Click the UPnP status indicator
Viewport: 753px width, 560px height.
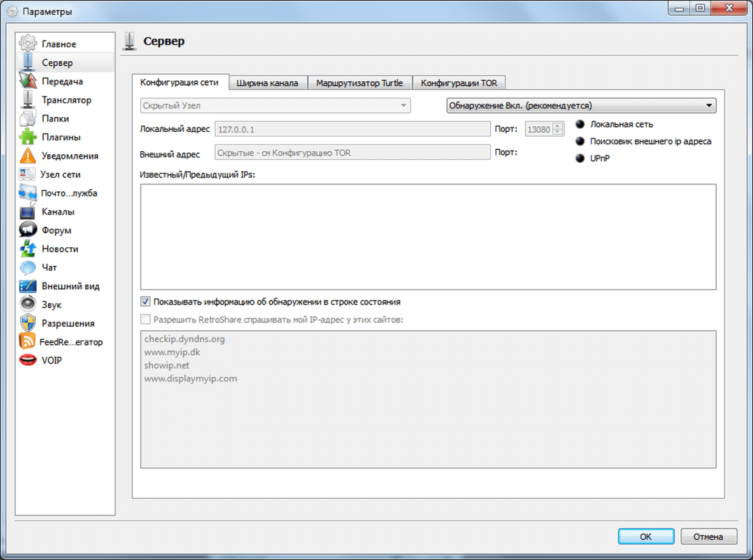pos(580,159)
